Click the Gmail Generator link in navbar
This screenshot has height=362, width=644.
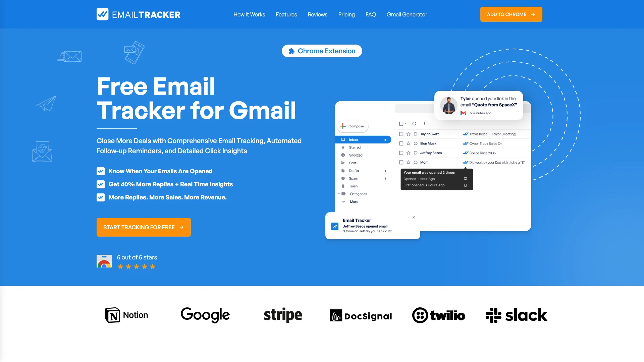point(407,14)
